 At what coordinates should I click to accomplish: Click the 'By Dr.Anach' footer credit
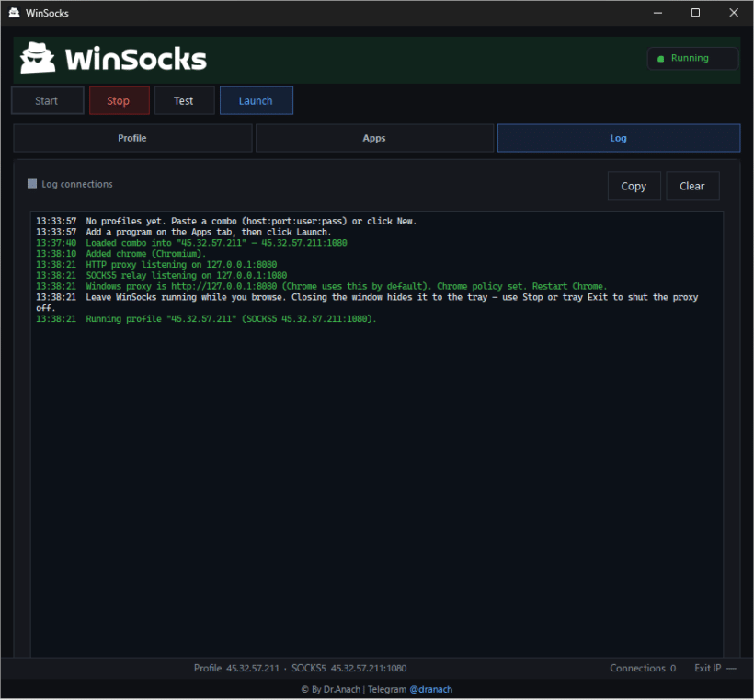[331, 689]
